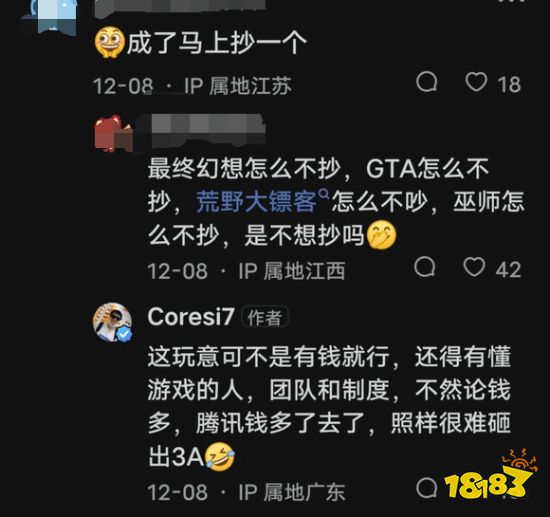Tap the 42 likes count

coord(509,270)
